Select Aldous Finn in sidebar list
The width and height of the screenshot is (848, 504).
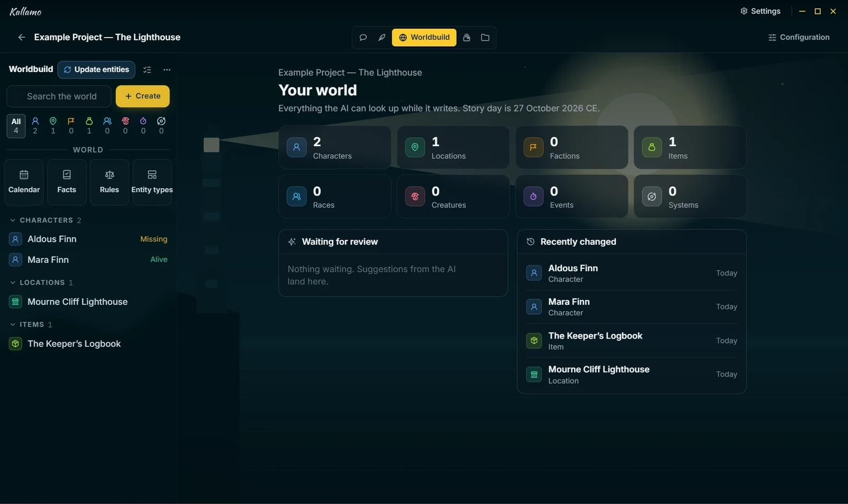point(88,239)
